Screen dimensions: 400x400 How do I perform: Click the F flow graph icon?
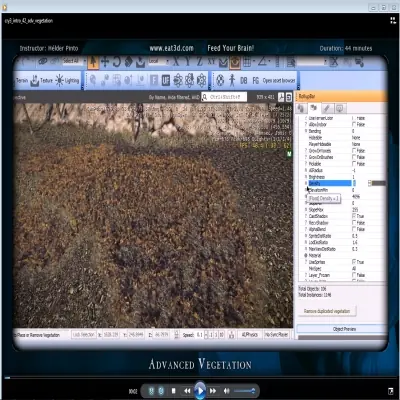(x=154, y=80)
